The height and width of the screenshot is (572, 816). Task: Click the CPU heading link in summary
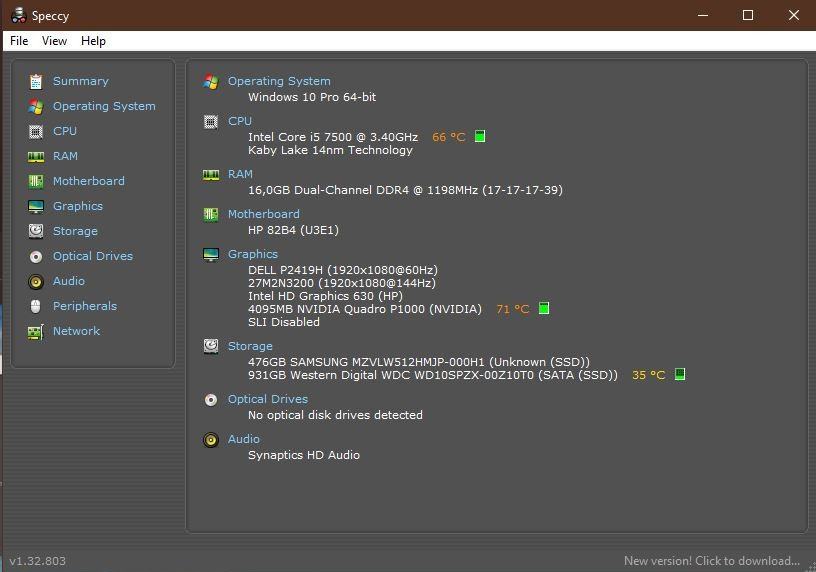(239, 121)
